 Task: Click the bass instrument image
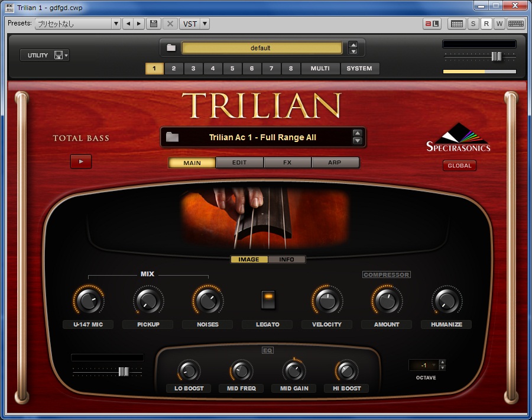[x=265, y=217]
